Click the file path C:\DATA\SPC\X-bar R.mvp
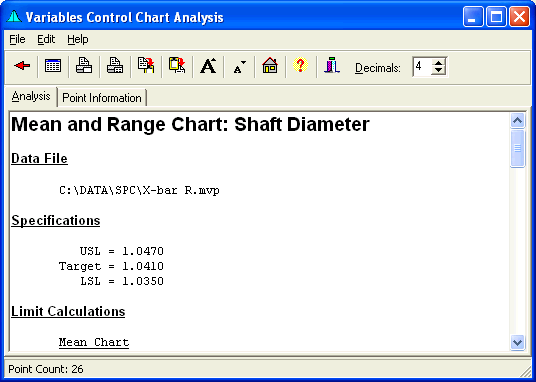Image resolution: width=536 pixels, height=382 pixels. (139, 190)
